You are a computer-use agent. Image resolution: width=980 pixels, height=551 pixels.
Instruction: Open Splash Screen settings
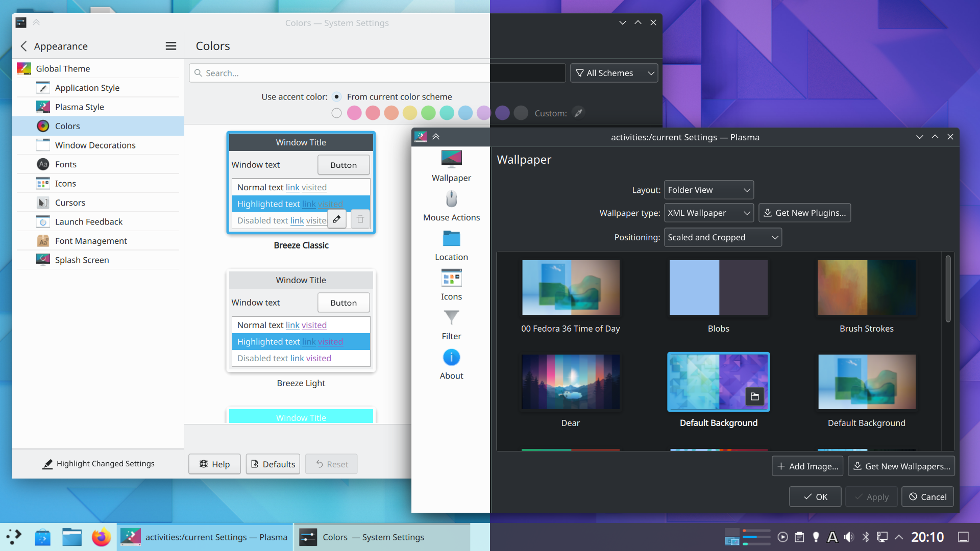98,260
